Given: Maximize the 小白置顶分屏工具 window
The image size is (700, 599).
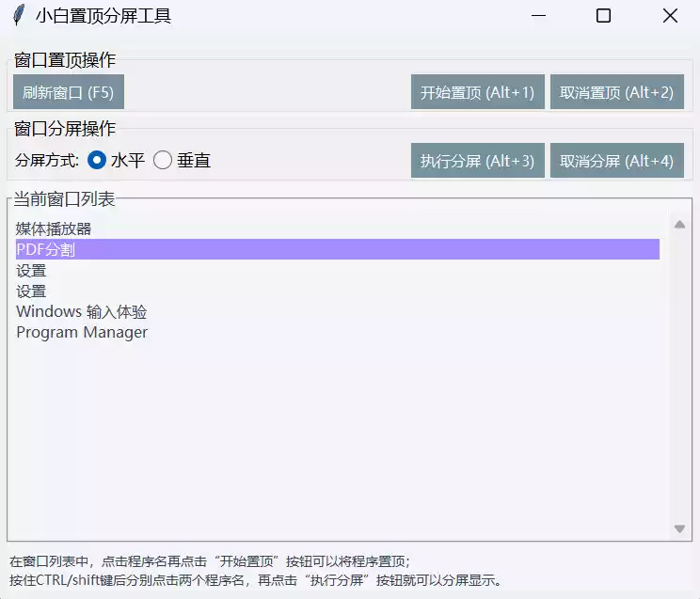Looking at the screenshot, I should click(x=604, y=16).
